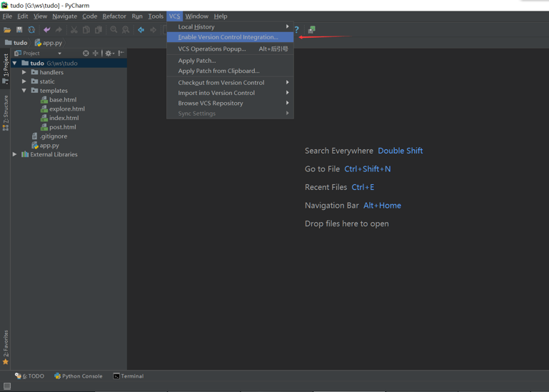Open the File menu
This screenshot has height=392, width=549.
pyautogui.click(x=7, y=16)
